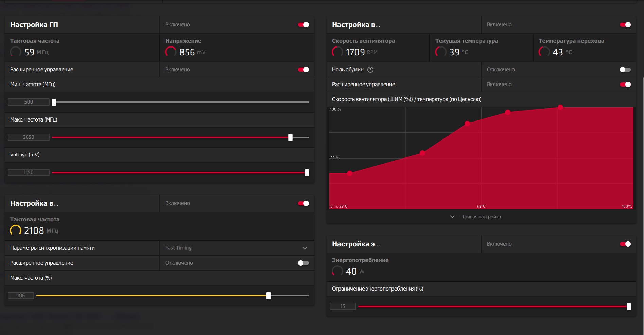This screenshot has width=644, height=335.
Task: Click the GPU clock speed gauge icon
Action: (16, 52)
